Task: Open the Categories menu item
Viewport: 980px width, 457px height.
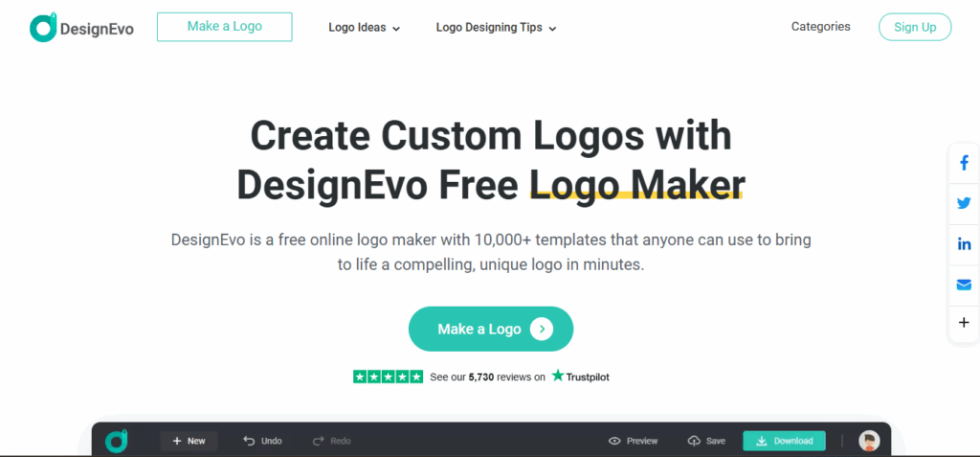Action: [820, 26]
